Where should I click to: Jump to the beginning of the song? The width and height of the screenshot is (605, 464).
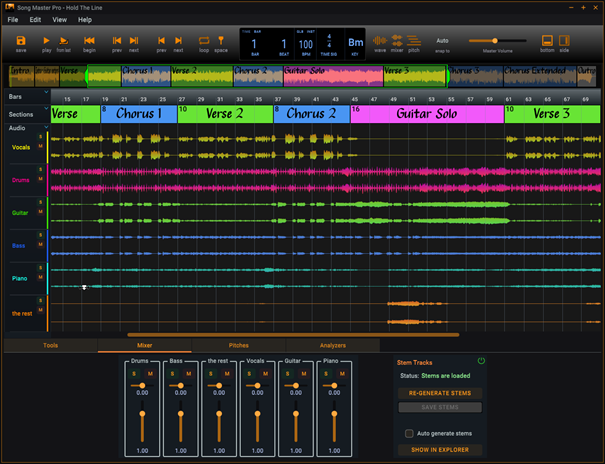click(89, 41)
